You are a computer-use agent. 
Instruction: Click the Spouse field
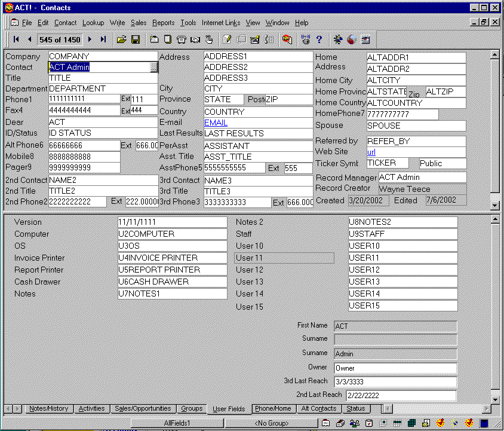[416, 126]
